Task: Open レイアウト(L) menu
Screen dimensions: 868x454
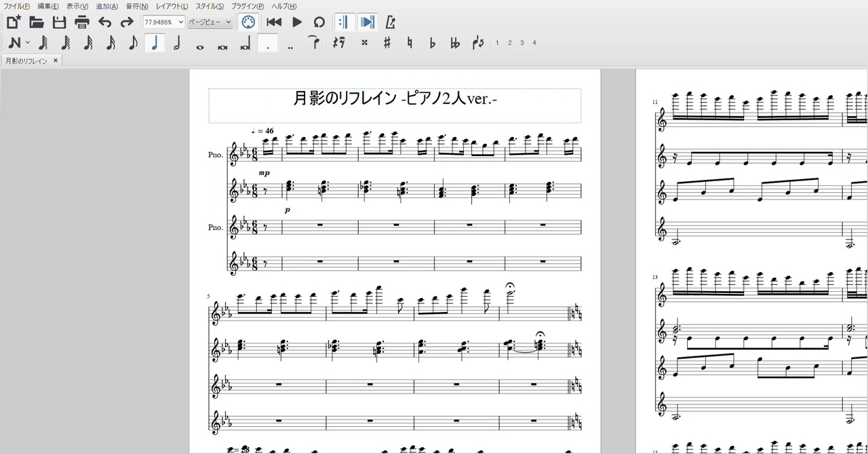Action: click(172, 6)
